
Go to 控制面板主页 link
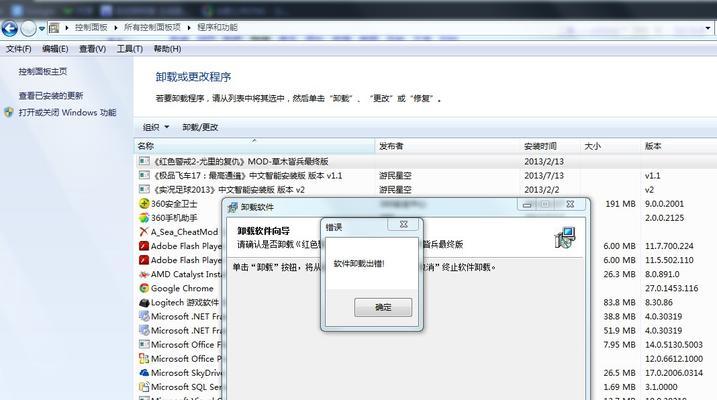[43, 71]
